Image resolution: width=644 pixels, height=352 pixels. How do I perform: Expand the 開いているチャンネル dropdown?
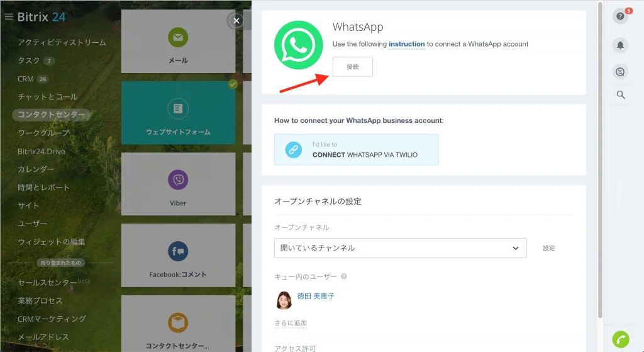400,248
